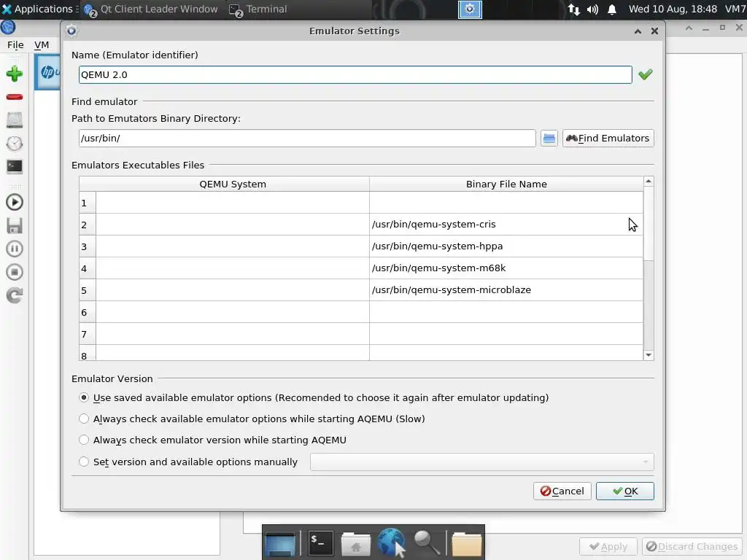Click the Pause VM icon
The image size is (747, 560).
coord(15,249)
